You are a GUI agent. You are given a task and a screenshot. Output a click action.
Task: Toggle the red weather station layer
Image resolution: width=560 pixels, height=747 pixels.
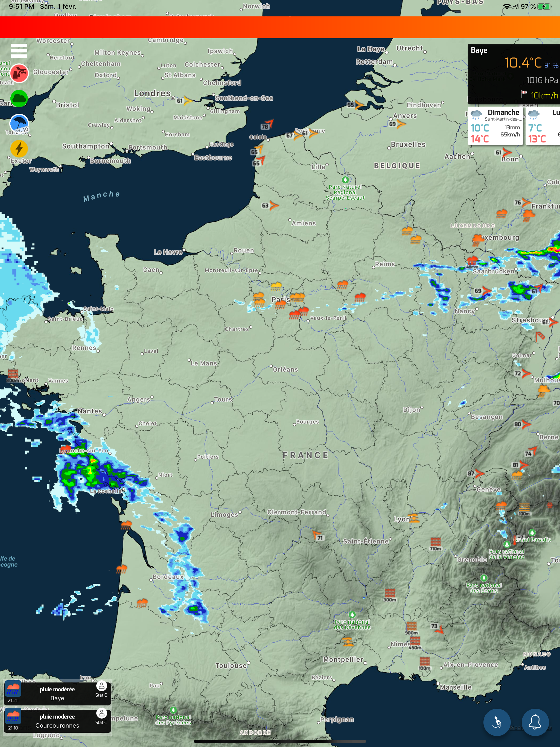click(x=19, y=73)
